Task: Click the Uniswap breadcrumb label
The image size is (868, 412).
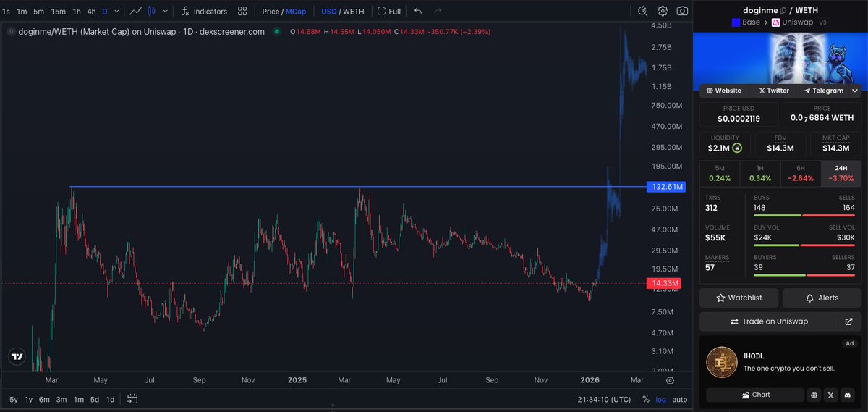Action: coord(799,22)
